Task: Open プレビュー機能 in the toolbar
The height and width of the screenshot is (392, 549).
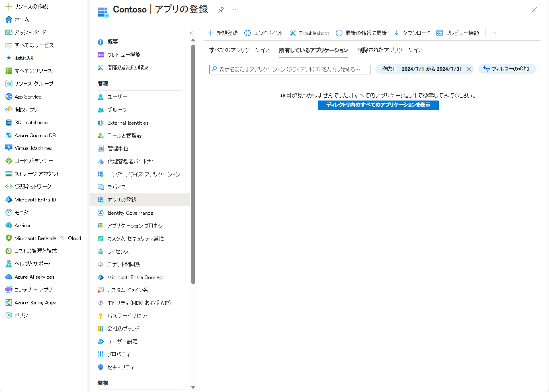Action: coord(458,33)
